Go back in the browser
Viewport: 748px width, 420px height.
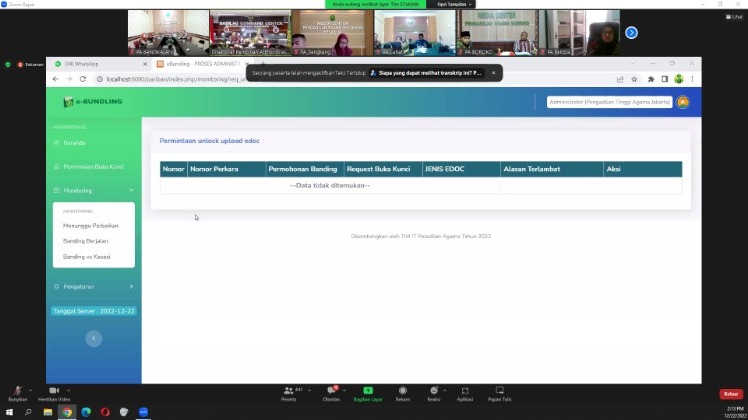click(x=55, y=79)
